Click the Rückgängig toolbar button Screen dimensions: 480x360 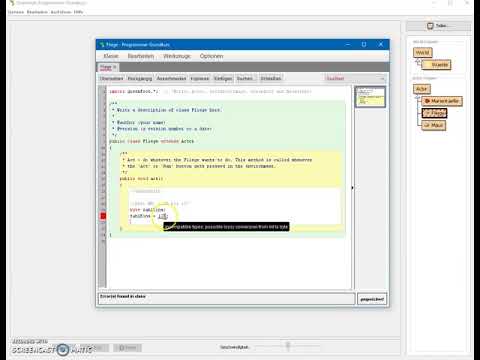pos(140,78)
